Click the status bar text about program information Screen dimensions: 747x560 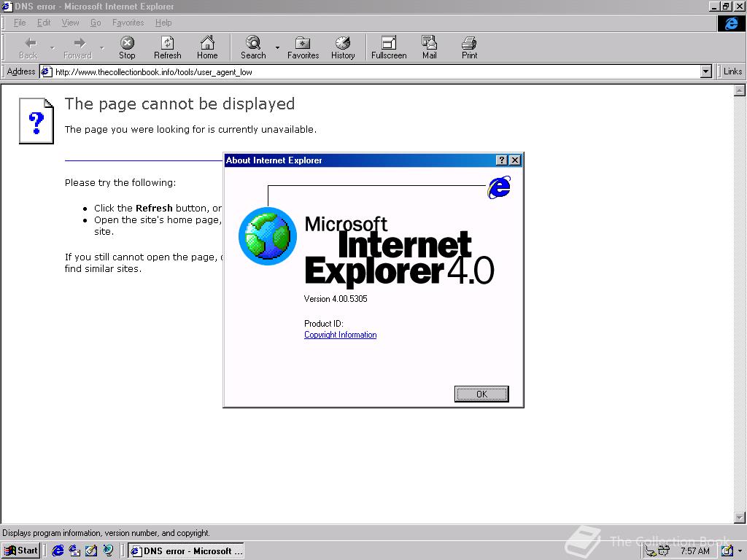106,533
